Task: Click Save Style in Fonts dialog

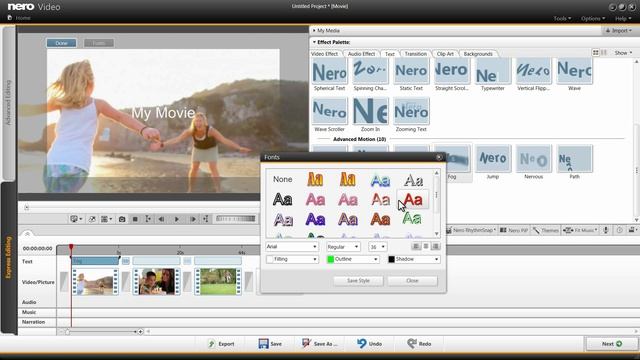Action: click(x=358, y=280)
